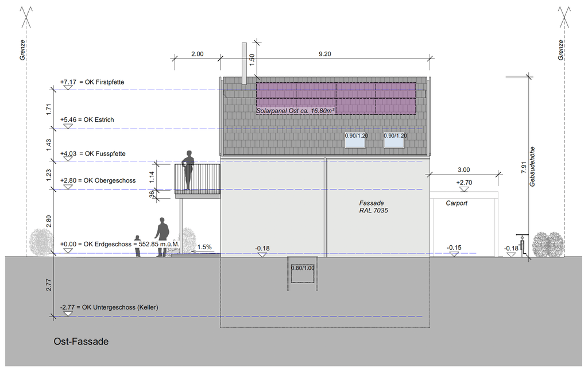Click the adult figure at ground level

(162, 237)
